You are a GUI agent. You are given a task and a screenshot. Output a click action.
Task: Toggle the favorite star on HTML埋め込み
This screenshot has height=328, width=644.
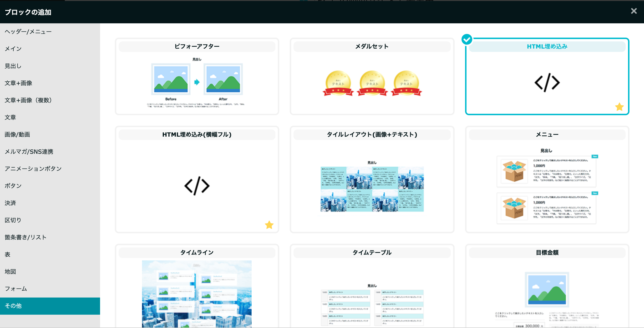tap(619, 107)
